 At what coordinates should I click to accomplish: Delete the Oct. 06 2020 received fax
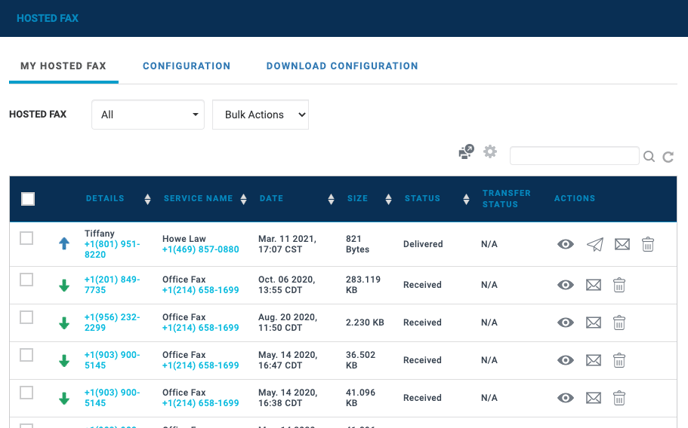[x=619, y=285]
